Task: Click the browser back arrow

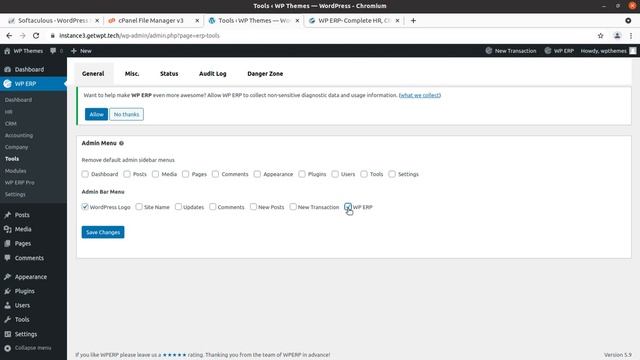Action: [9, 36]
